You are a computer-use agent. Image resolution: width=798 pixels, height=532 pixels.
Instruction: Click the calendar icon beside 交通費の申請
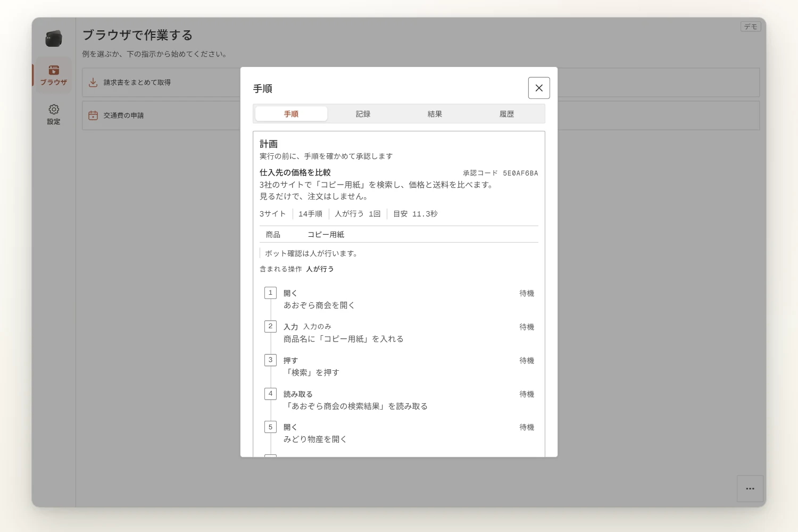[x=93, y=115]
